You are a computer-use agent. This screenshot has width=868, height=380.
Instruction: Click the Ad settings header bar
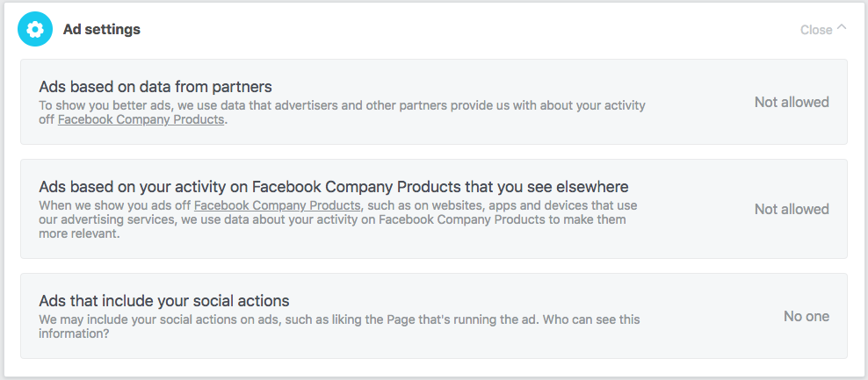pyautogui.click(x=439, y=30)
